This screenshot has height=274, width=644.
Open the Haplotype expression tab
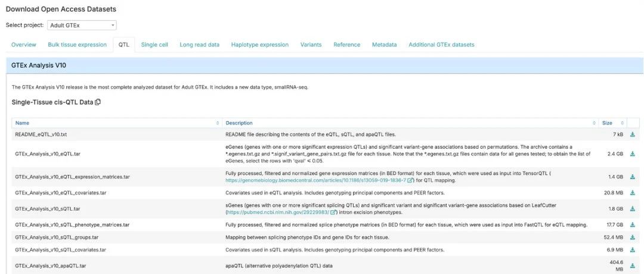tap(260, 44)
